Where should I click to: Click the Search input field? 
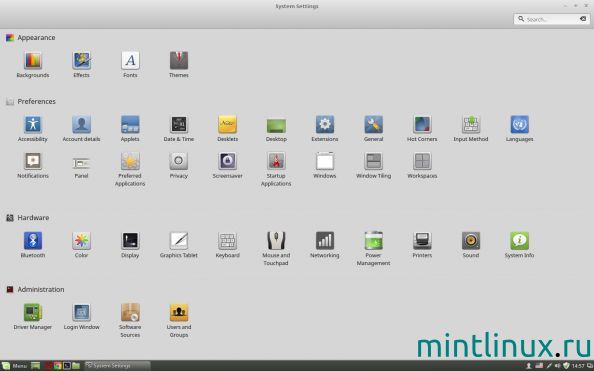pyautogui.click(x=552, y=19)
